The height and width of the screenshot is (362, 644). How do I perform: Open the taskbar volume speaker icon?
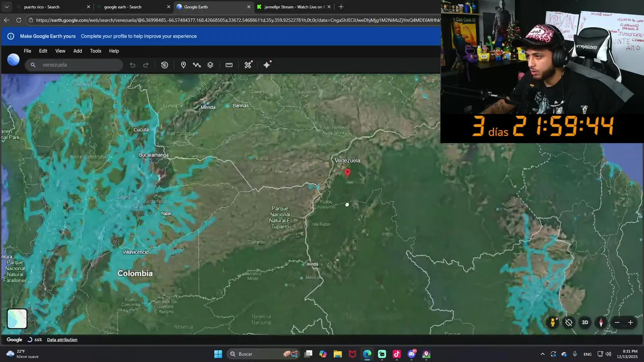click(608, 354)
